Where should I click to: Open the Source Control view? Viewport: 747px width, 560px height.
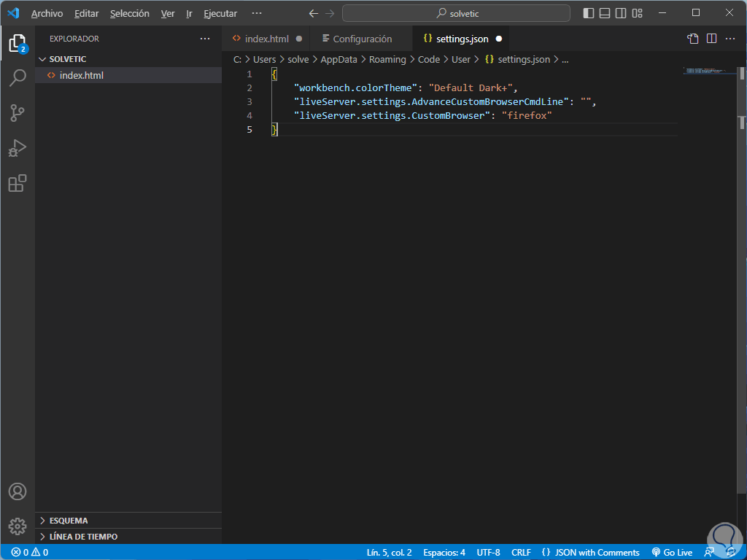pos(18,113)
